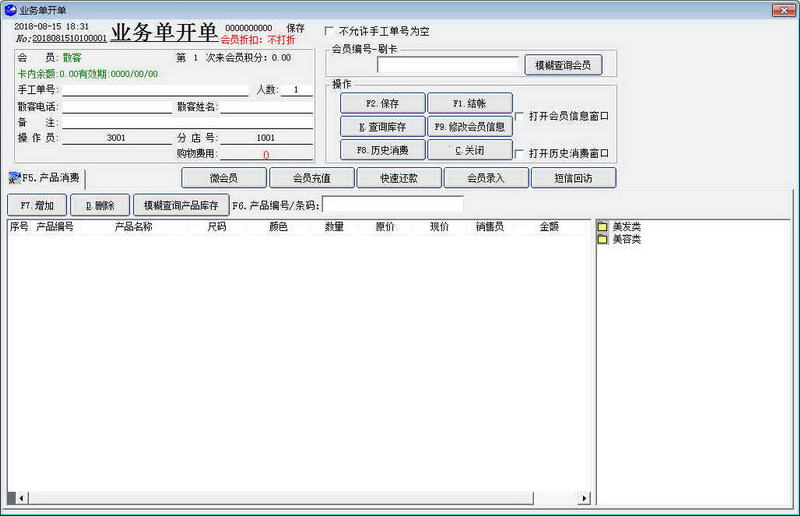Click 销售员 column header
Screen dimensions: 800x516
(x=490, y=227)
